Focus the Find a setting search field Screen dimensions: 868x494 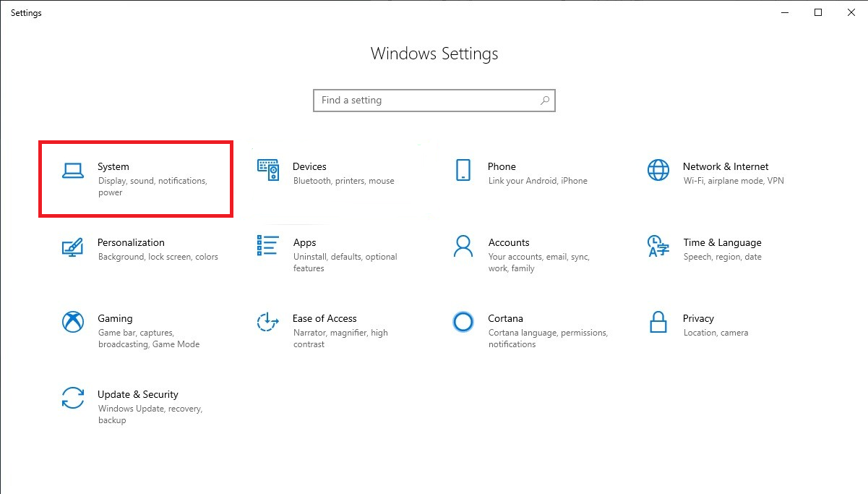(x=434, y=101)
